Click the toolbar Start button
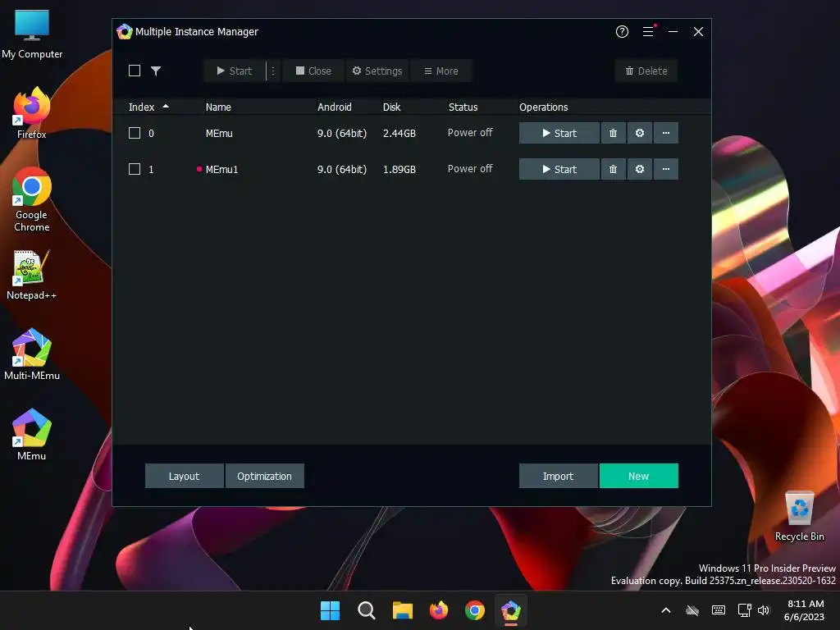 point(234,71)
